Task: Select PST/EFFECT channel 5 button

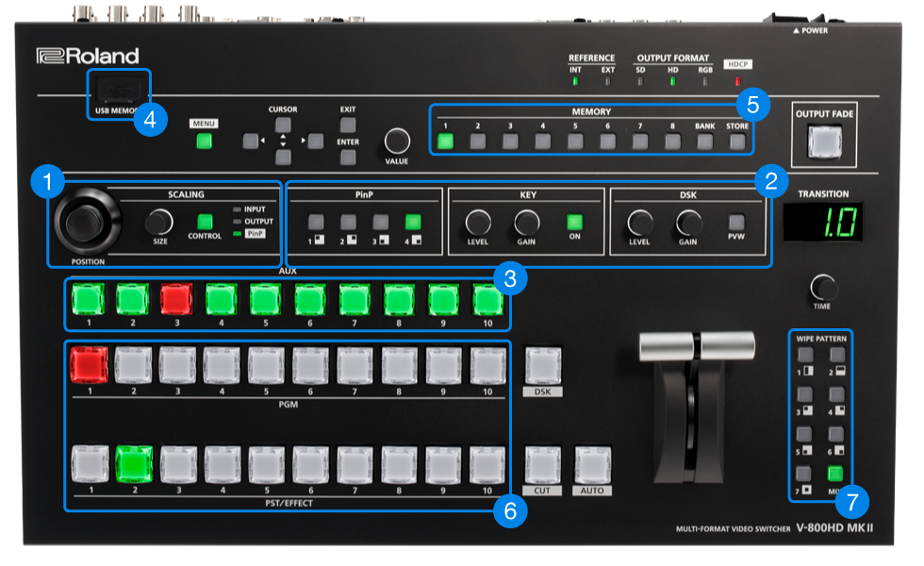Action: tap(266, 464)
